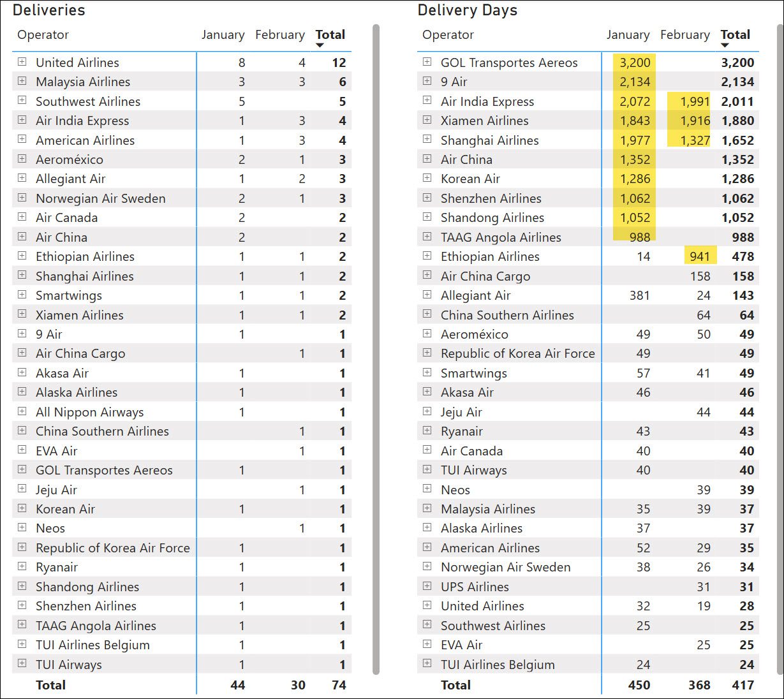Image resolution: width=784 pixels, height=699 pixels.
Task: Click the plus icon beside Korean Air in Delivery Days
Action: click(x=427, y=178)
